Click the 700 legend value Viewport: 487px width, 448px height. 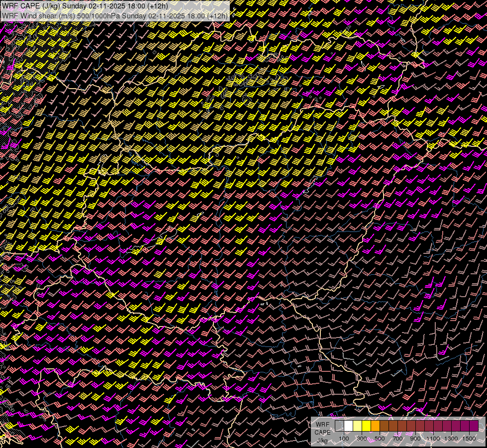397,439
